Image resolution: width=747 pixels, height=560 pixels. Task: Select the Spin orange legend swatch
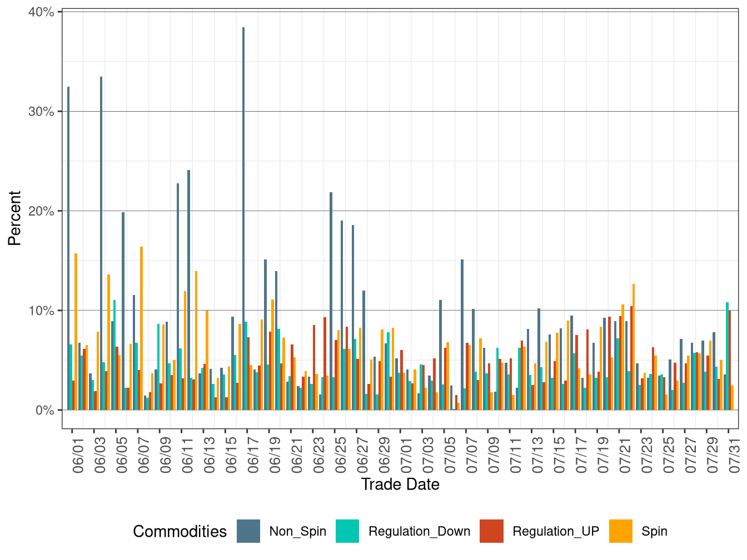point(621,531)
